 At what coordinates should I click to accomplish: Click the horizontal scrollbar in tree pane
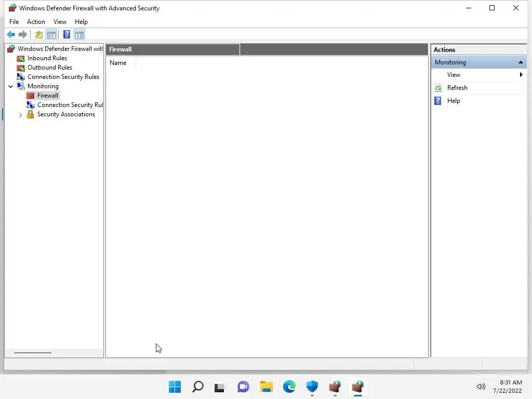pos(33,353)
